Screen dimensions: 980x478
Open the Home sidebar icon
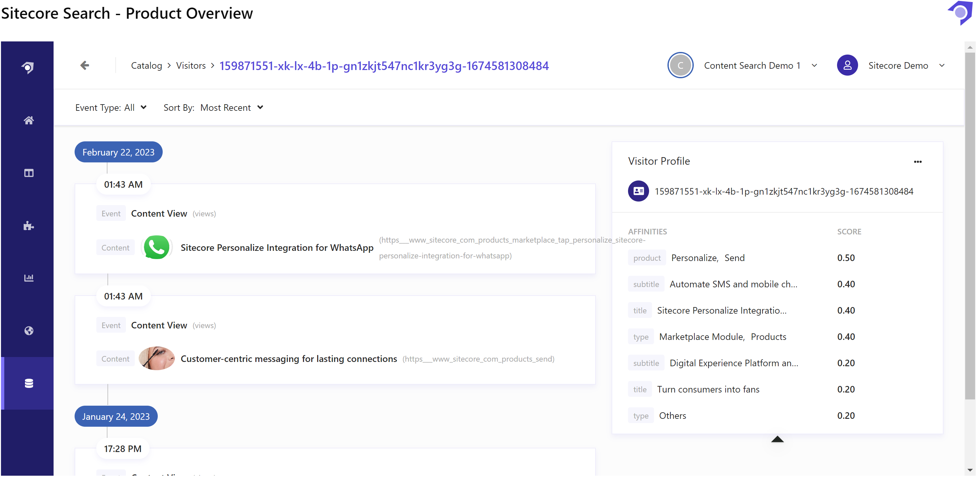(x=29, y=121)
